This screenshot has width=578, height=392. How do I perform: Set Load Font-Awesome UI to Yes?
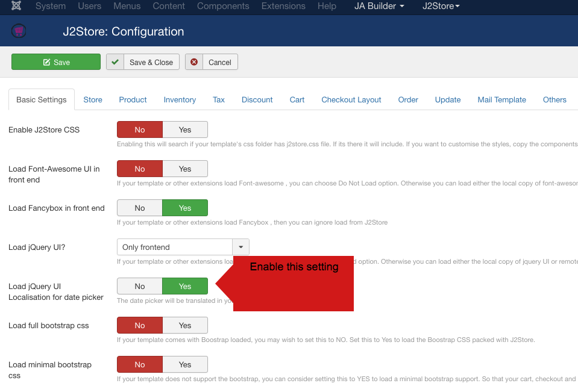185,169
